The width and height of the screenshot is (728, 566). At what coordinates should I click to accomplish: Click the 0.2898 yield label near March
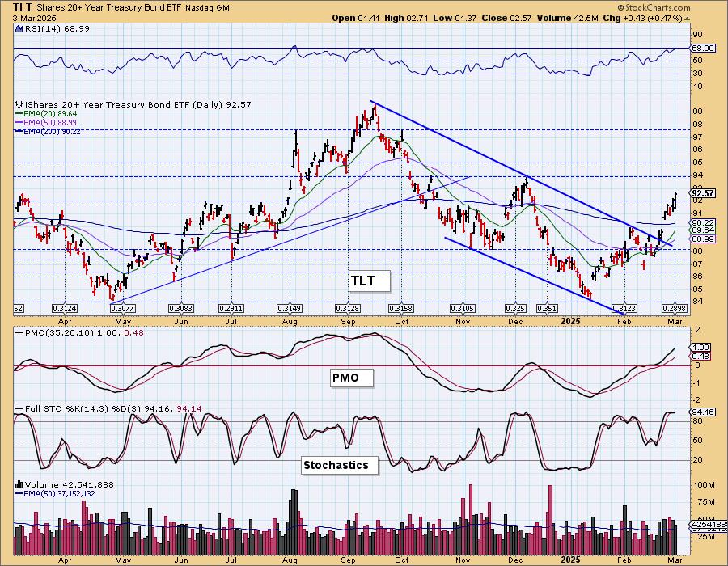(x=675, y=309)
